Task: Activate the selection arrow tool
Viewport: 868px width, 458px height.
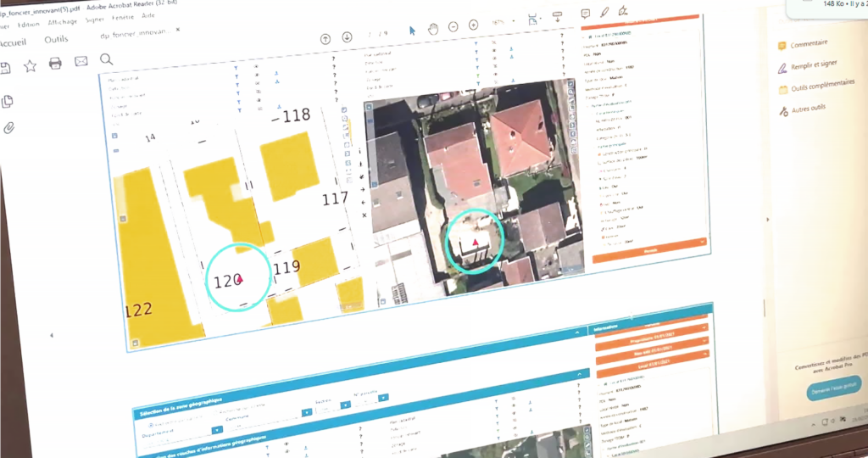Action: pos(412,31)
